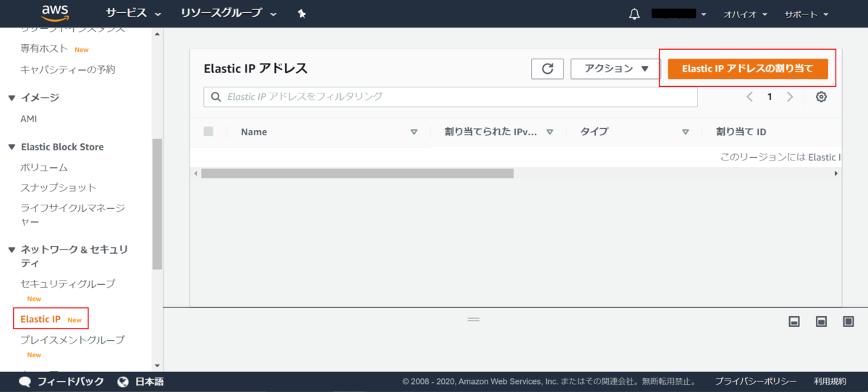Sort by allocated IPv4 column arrow
Image resolution: width=868 pixels, height=392 pixels.
click(x=550, y=132)
